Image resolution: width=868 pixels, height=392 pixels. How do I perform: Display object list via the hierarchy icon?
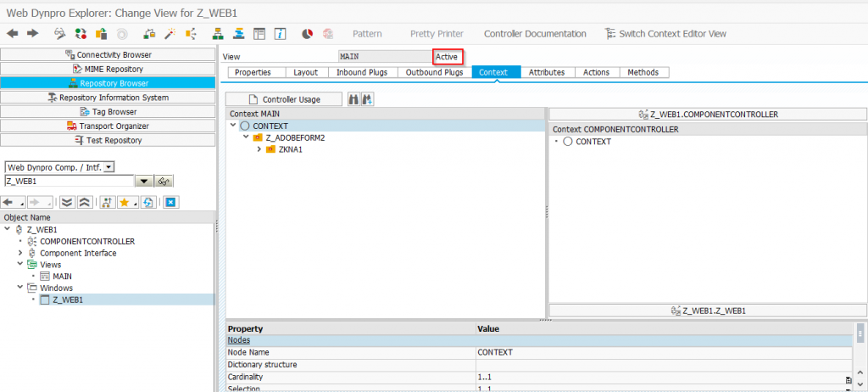(219, 34)
